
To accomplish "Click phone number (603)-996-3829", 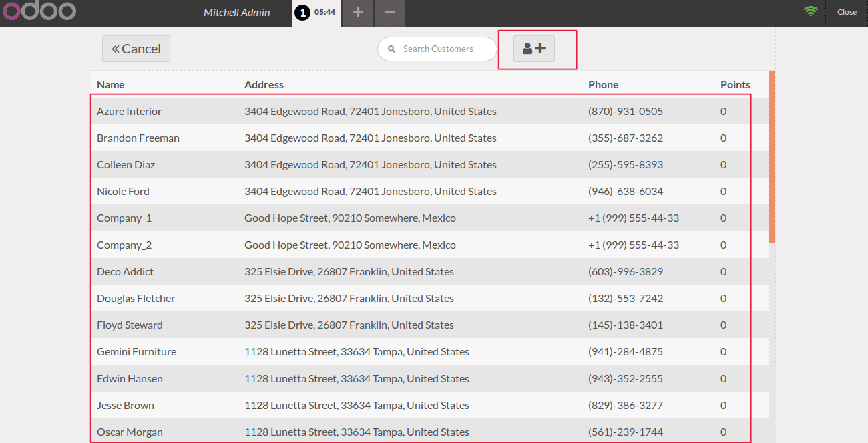I will tap(626, 271).
